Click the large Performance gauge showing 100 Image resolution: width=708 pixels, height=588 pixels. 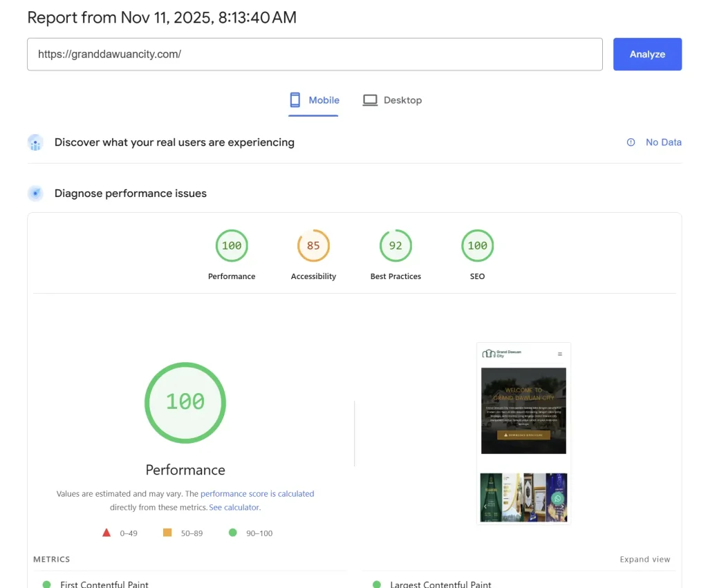pyautogui.click(x=185, y=403)
